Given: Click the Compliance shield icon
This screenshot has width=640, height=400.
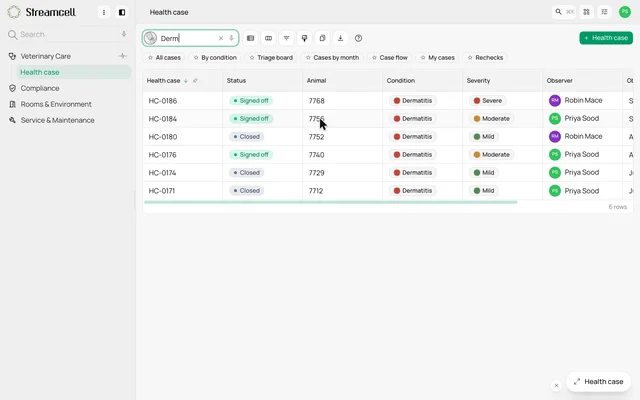Looking at the screenshot, I should click(12, 88).
